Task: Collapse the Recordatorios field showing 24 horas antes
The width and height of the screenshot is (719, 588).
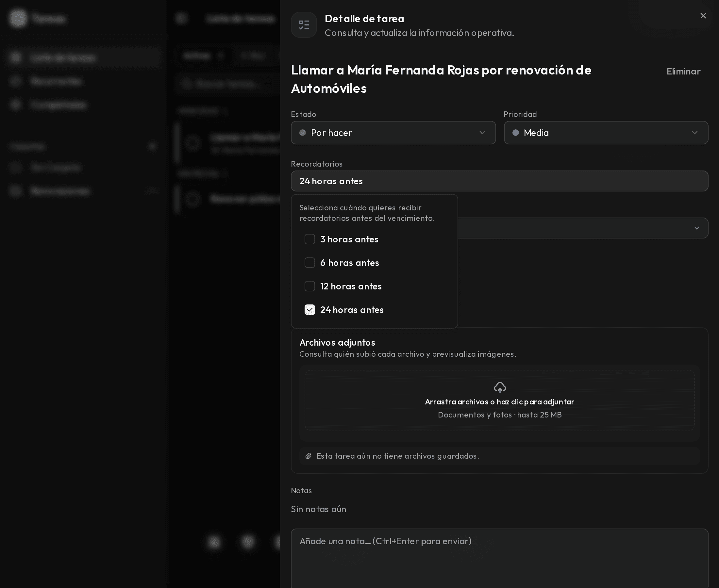Action: click(x=499, y=181)
